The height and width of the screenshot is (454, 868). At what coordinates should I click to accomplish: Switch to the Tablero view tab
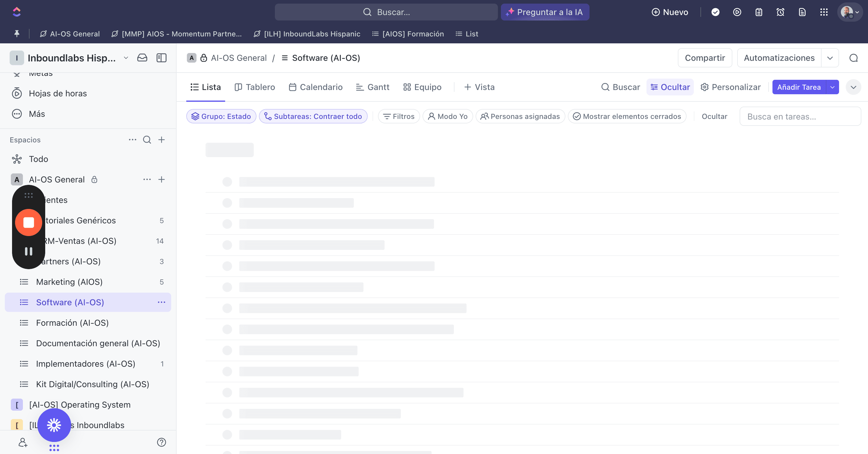pyautogui.click(x=255, y=87)
